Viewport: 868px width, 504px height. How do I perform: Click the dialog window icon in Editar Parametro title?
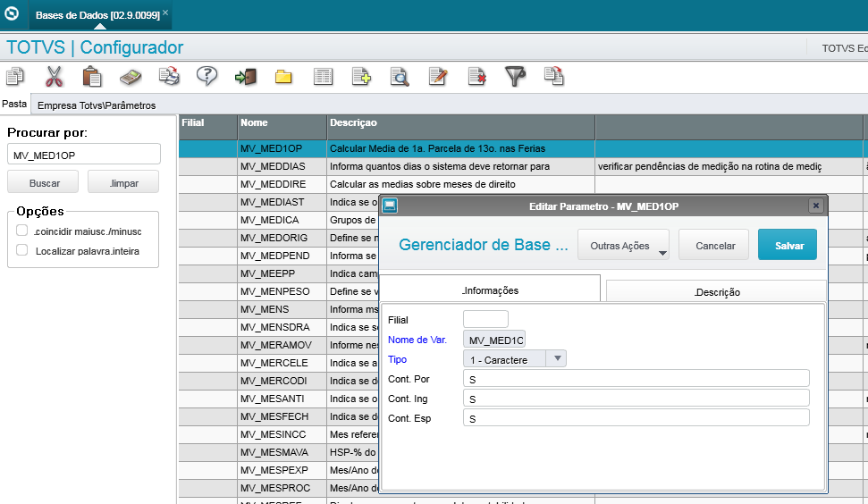point(390,206)
